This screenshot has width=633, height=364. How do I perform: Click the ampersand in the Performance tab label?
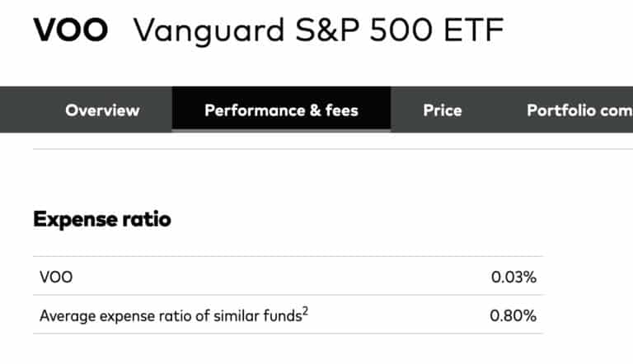pos(315,110)
